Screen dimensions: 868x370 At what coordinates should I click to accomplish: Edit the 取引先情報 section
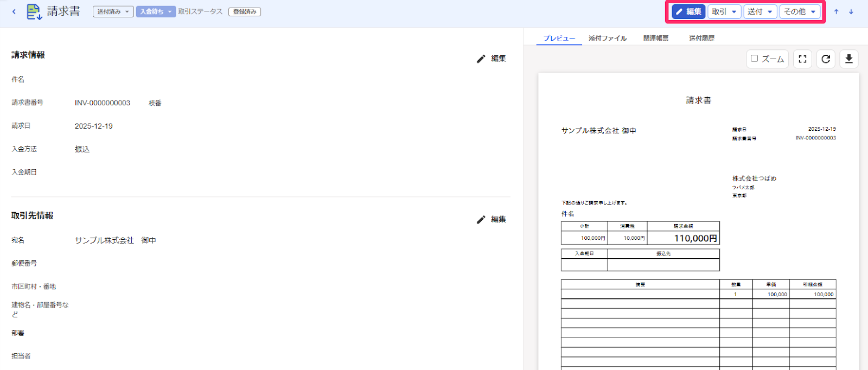tap(491, 219)
